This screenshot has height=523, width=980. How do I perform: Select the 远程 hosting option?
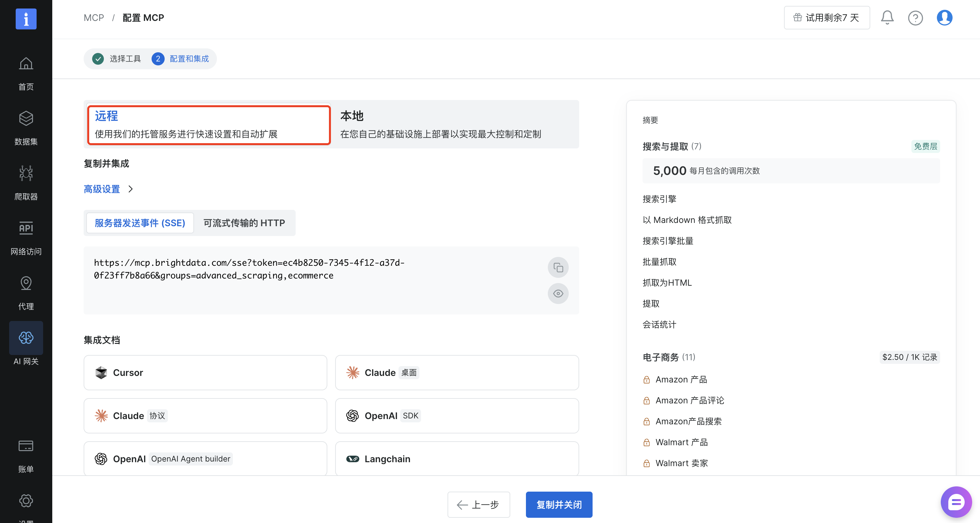point(208,125)
